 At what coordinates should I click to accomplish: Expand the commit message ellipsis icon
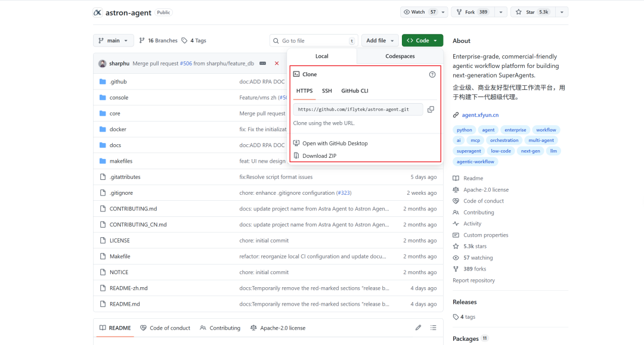coord(263,64)
